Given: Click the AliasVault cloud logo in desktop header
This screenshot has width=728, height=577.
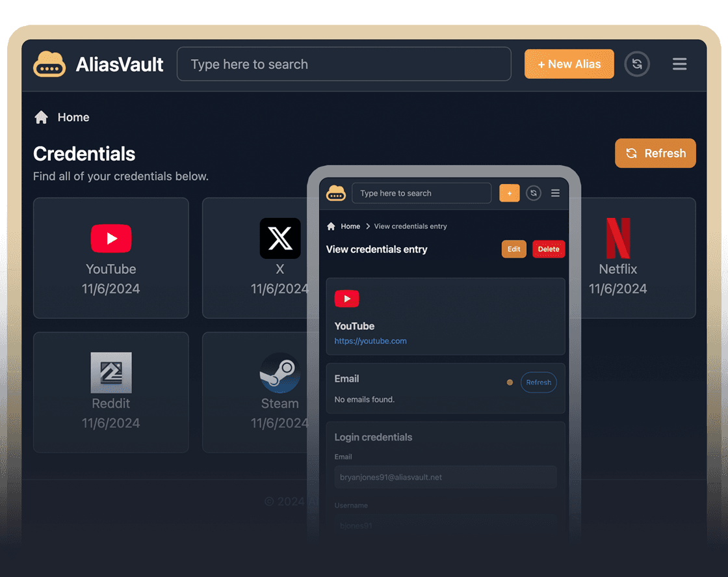Looking at the screenshot, I should [49, 64].
